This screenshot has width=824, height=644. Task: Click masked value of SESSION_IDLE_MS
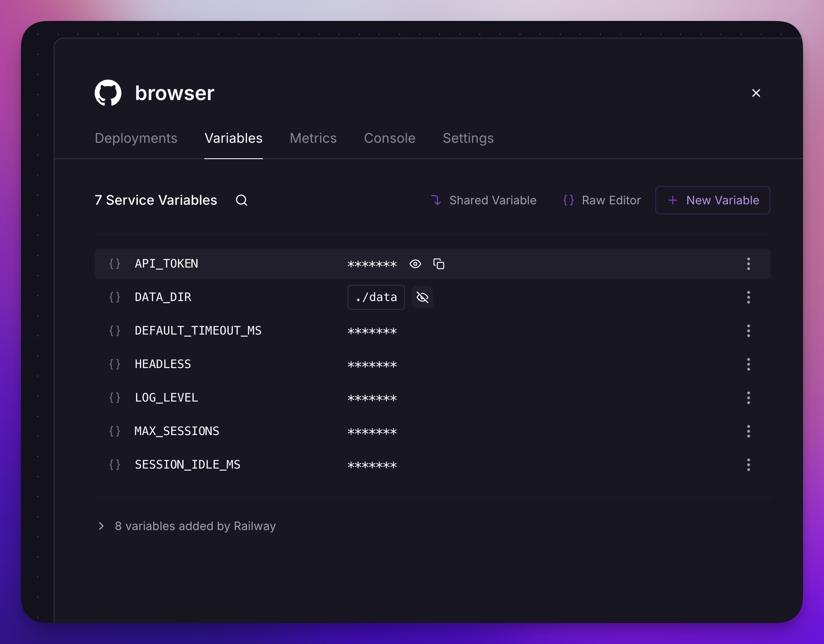pyautogui.click(x=372, y=466)
